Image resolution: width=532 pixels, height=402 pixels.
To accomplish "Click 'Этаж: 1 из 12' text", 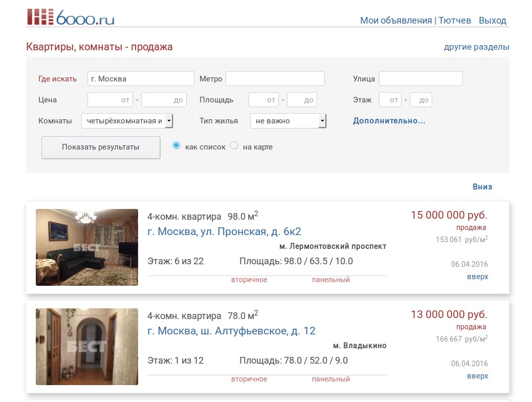I will coord(175,361).
